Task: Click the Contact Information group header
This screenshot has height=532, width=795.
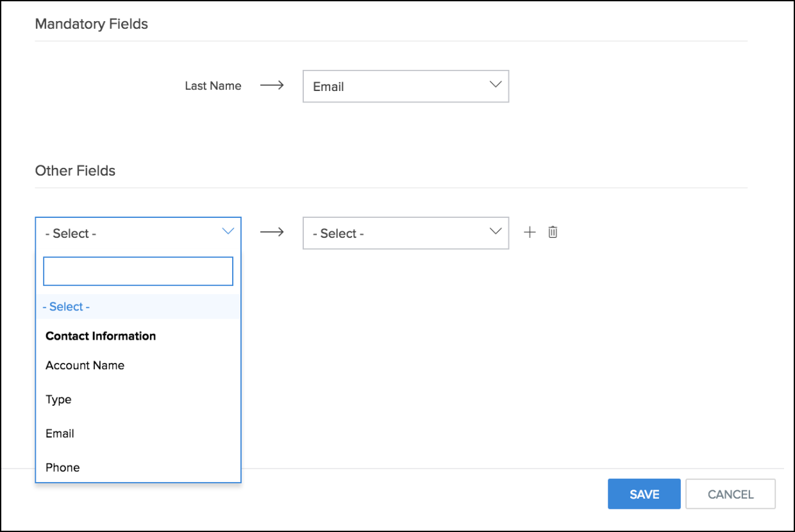Action: tap(101, 336)
